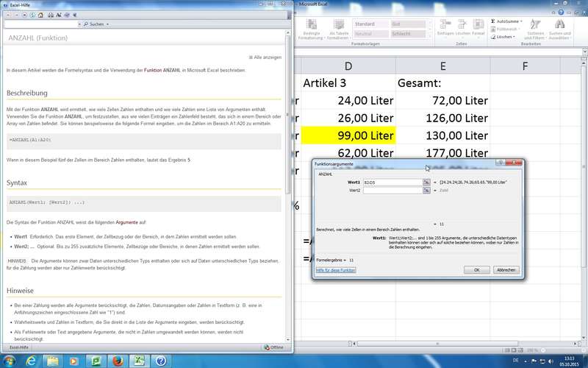Open the AutoSumme dropdown arrow
588x368 pixels.
[x=521, y=21]
